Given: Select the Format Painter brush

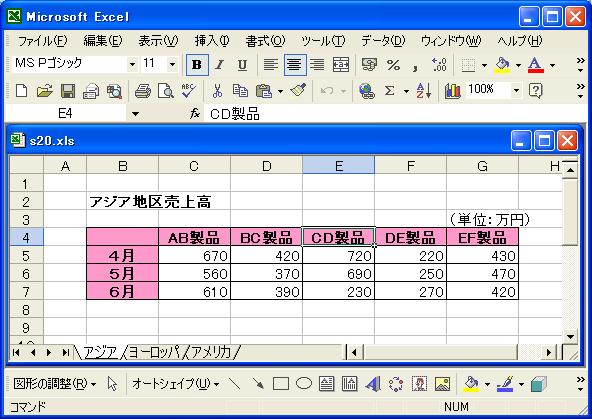Looking at the screenshot, I should click(298, 90).
